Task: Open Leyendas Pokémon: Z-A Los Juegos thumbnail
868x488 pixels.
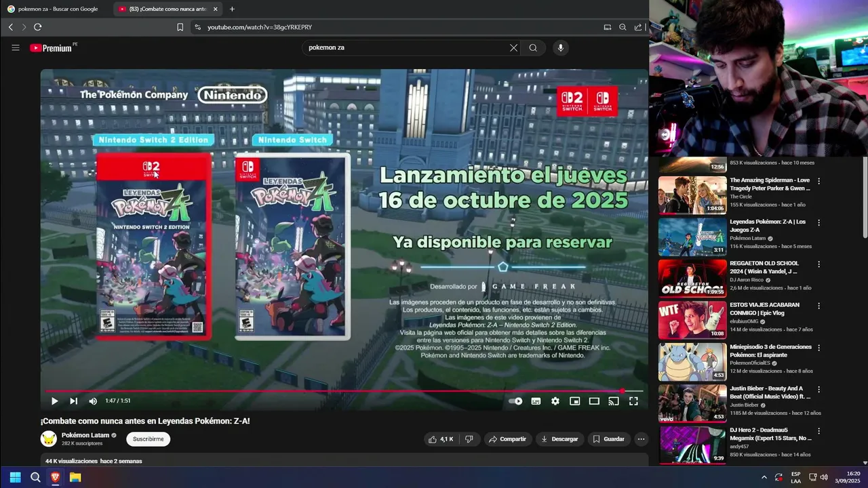Action: [x=692, y=237]
